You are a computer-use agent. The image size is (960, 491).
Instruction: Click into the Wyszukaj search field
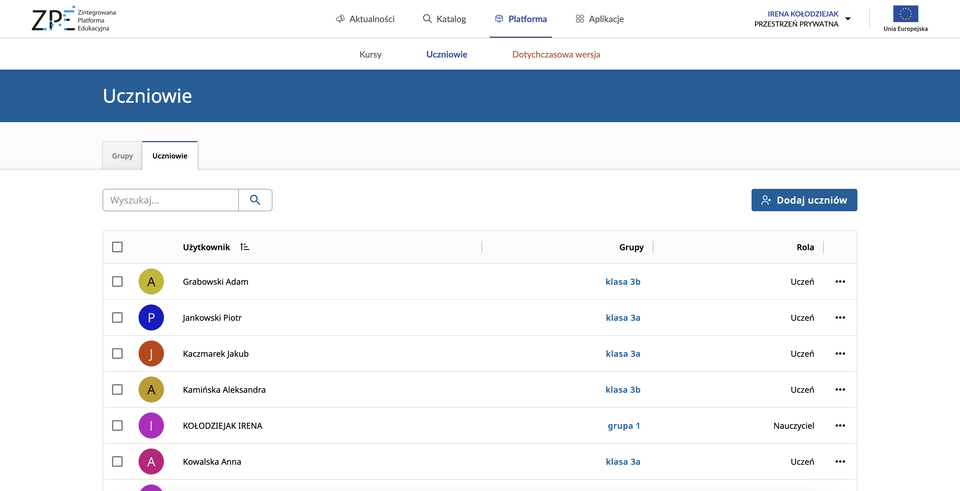pos(170,200)
